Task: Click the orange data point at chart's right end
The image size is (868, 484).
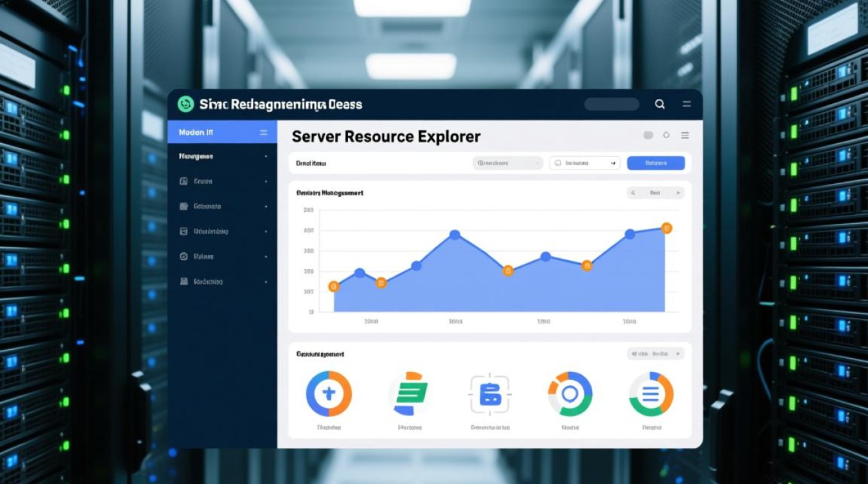Action: (x=667, y=228)
